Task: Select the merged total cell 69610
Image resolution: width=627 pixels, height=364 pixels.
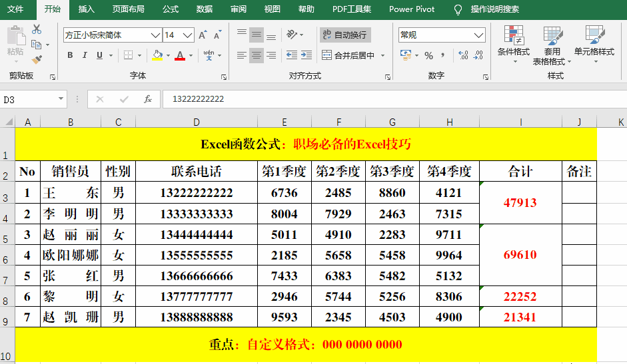Action: [520, 254]
